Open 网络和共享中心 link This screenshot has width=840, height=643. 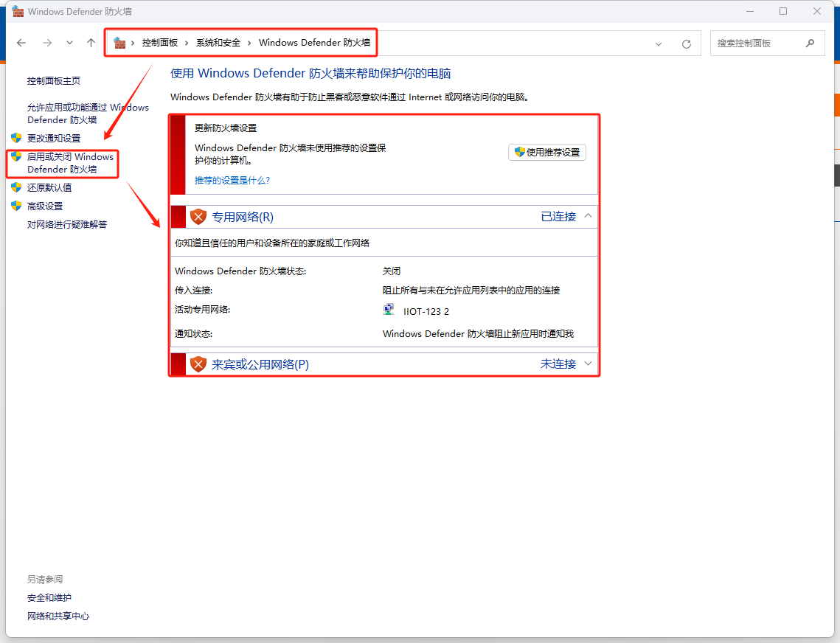(x=58, y=616)
